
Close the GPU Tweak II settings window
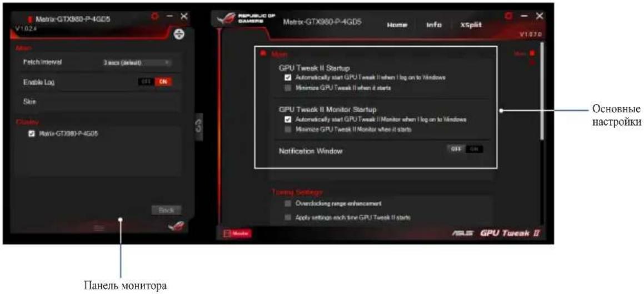click(x=540, y=16)
